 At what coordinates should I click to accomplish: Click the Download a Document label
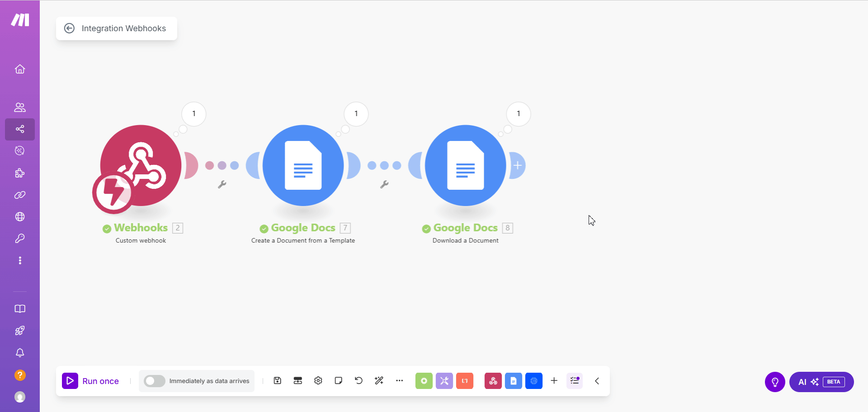tap(466, 241)
